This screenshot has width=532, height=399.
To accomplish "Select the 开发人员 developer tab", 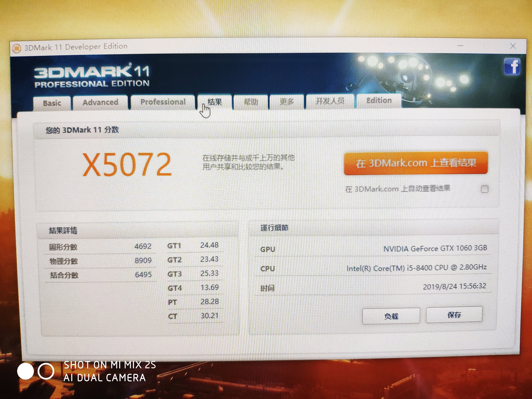I will 330,101.
